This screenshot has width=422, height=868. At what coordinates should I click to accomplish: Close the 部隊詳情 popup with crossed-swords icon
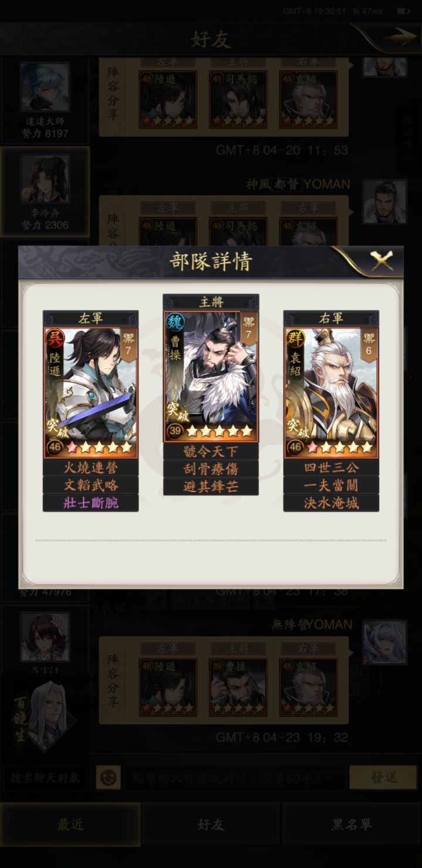tap(382, 260)
